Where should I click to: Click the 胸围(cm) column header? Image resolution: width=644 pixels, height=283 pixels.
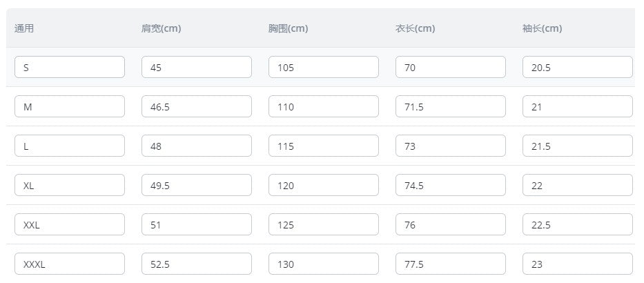tap(288, 28)
